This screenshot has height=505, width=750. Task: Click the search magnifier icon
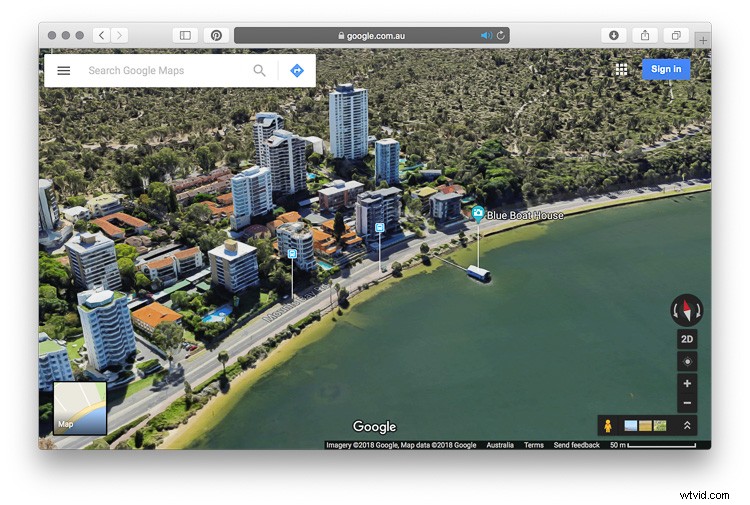(x=260, y=71)
